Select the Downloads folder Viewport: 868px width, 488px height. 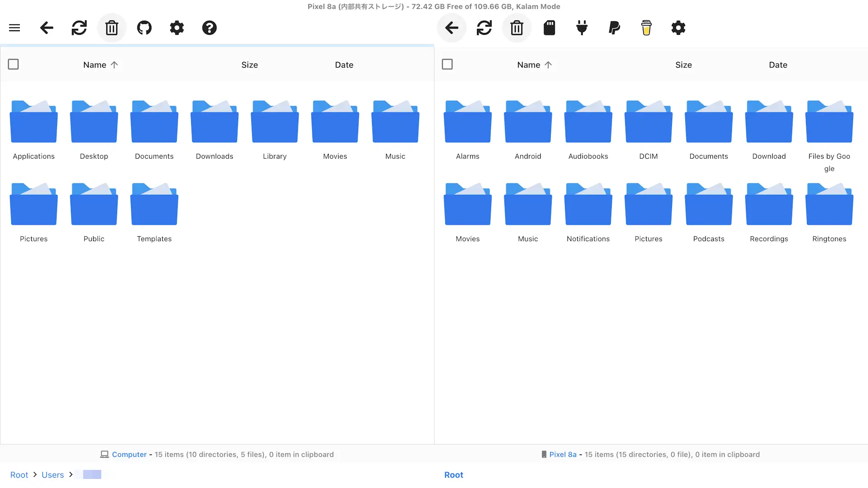(215, 130)
